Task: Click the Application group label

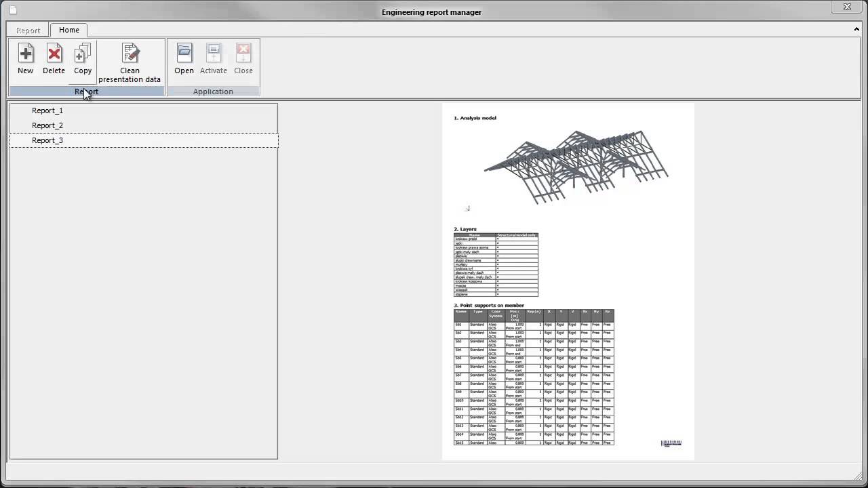Action: point(213,91)
